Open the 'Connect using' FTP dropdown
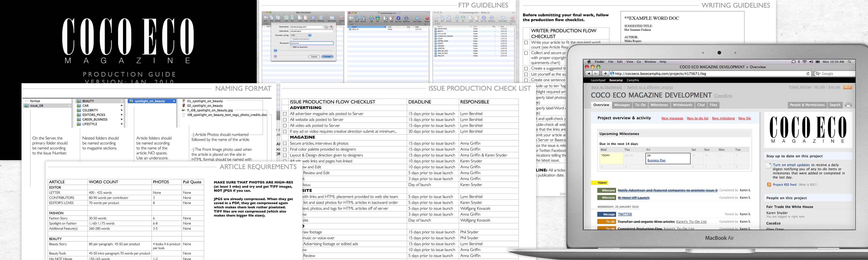Screen dimensions: 868x260 (x=301, y=35)
